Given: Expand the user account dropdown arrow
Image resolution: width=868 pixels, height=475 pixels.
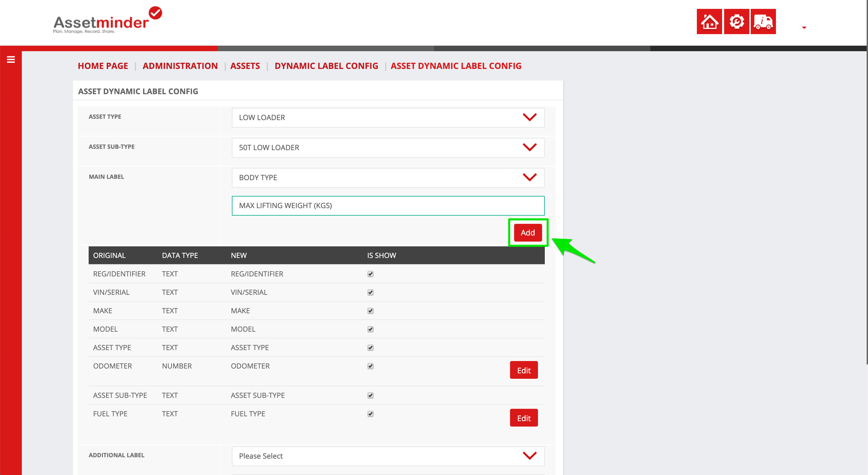Looking at the screenshot, I should 804,27.
